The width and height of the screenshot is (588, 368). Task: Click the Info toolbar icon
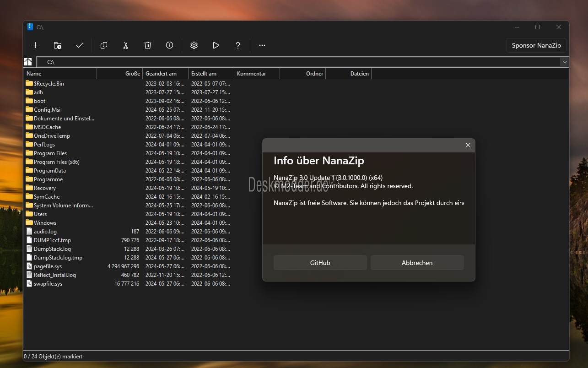[x=170, y=45]
